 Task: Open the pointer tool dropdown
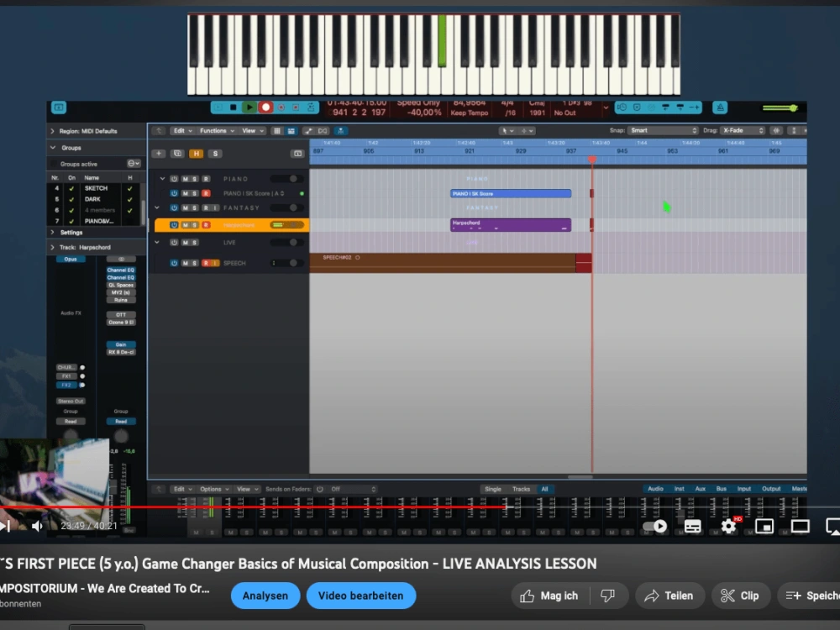tap(507, 131)
